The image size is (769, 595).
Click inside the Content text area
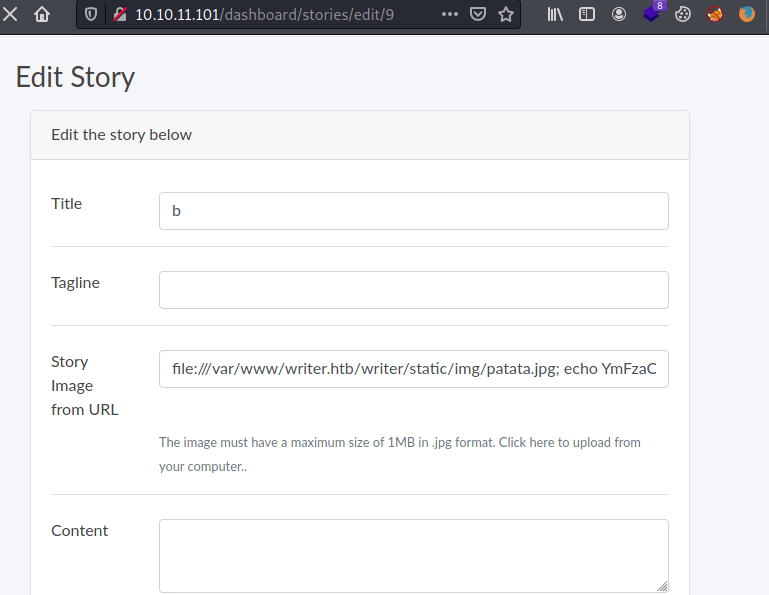[x=413, y=556]
